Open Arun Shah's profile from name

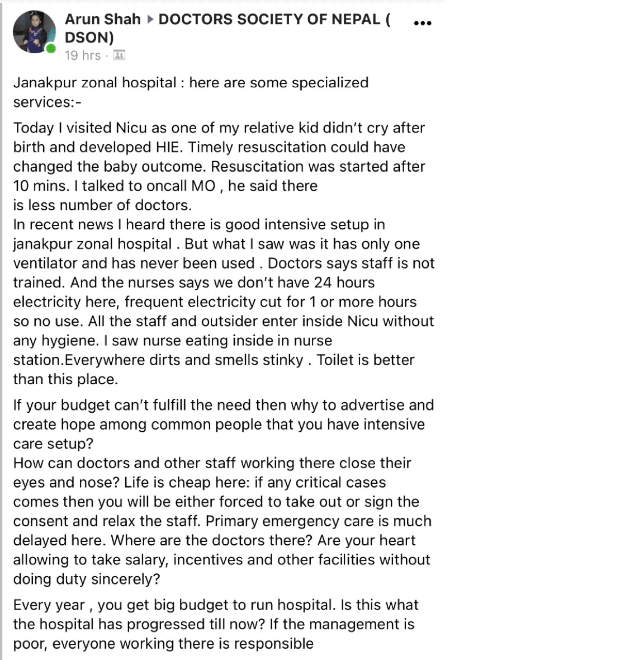coord(103,19)
